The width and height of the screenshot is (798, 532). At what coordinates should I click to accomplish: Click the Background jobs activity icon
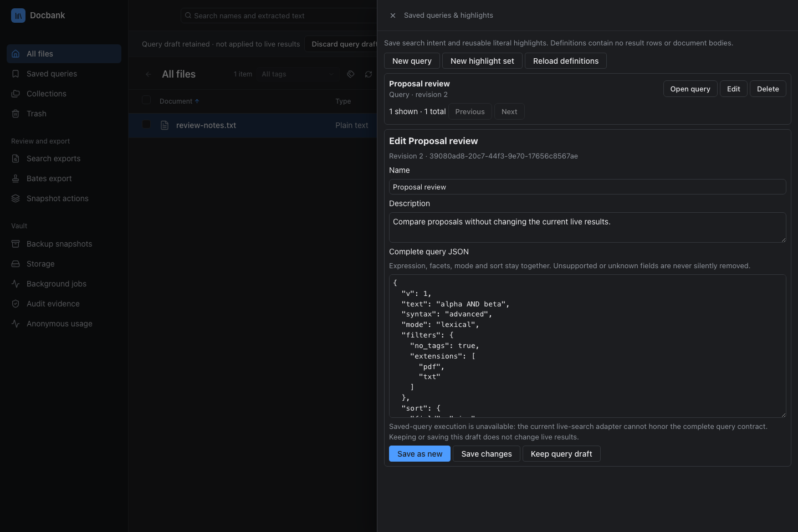click(16, 284)
